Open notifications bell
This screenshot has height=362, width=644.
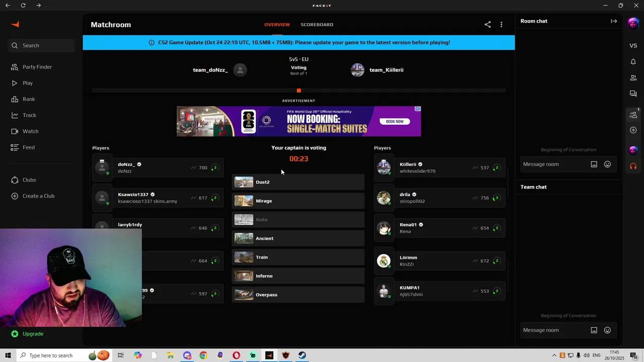click(633, 62)
